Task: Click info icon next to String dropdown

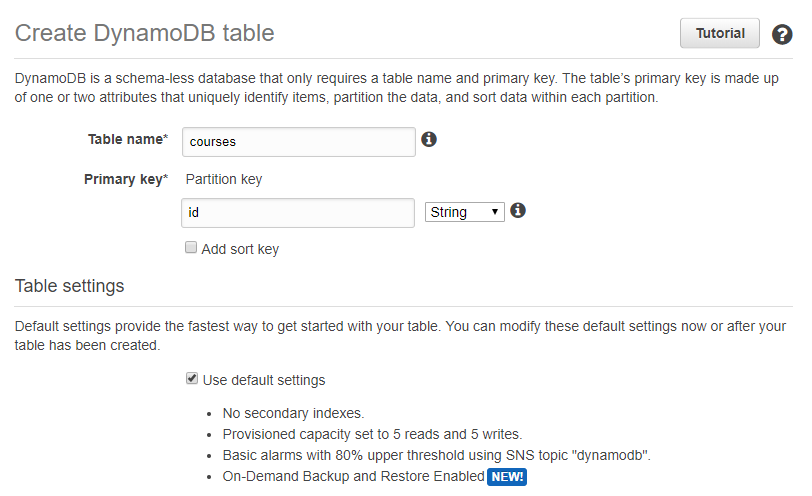Action: pos(518,210)
